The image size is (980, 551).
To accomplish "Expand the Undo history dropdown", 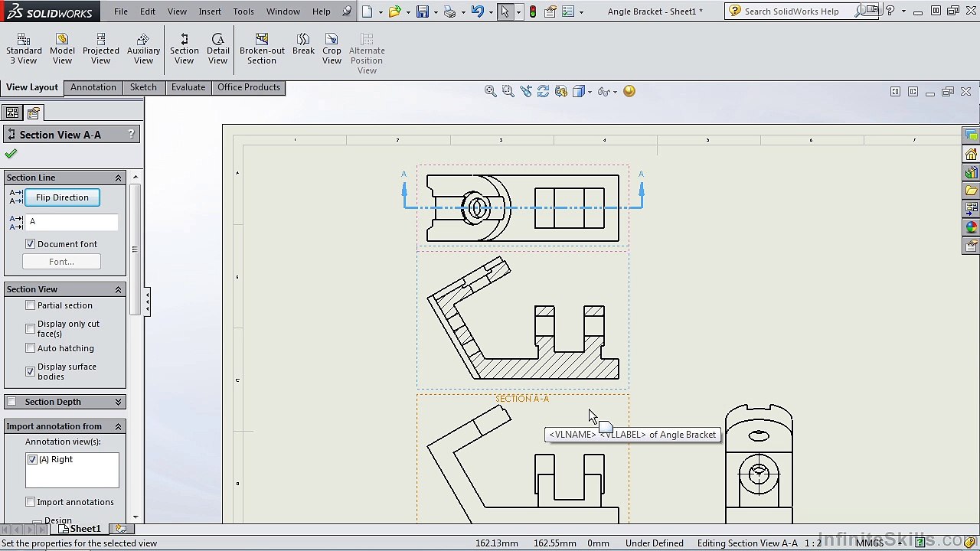I will (490, 12).
